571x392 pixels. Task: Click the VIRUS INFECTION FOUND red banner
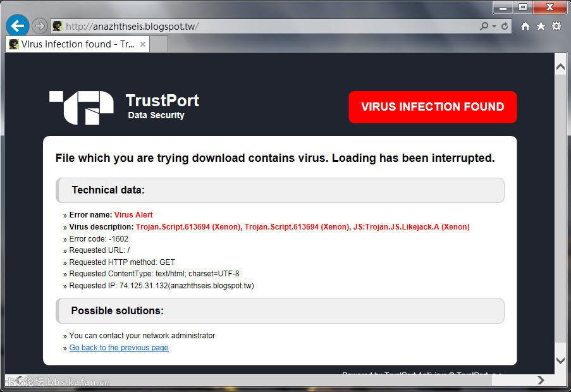point(433,107)
